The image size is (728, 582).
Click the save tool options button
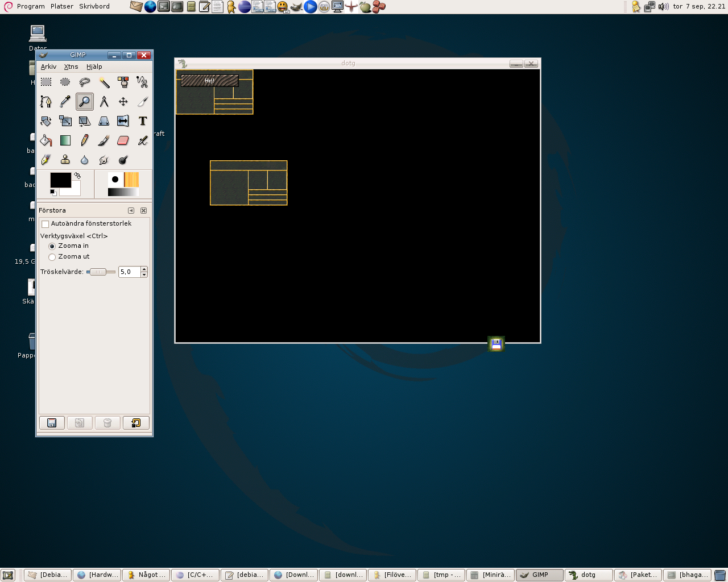(x=52, y=423)
